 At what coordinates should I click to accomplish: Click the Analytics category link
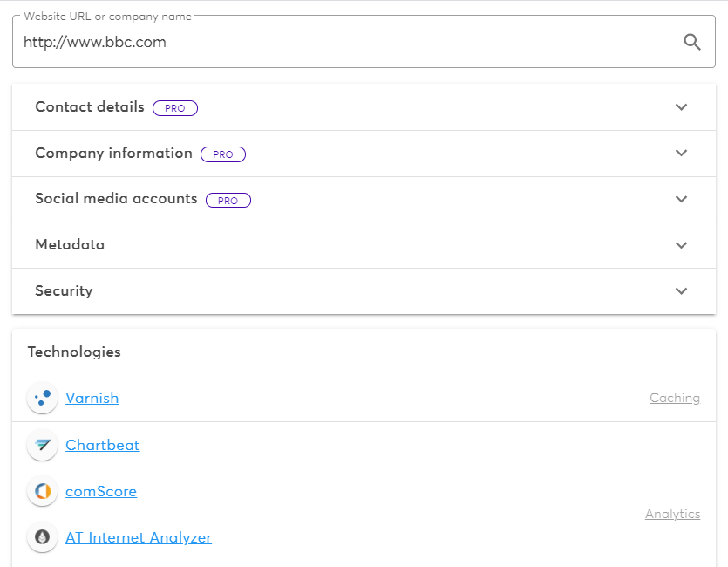point(672,514)
